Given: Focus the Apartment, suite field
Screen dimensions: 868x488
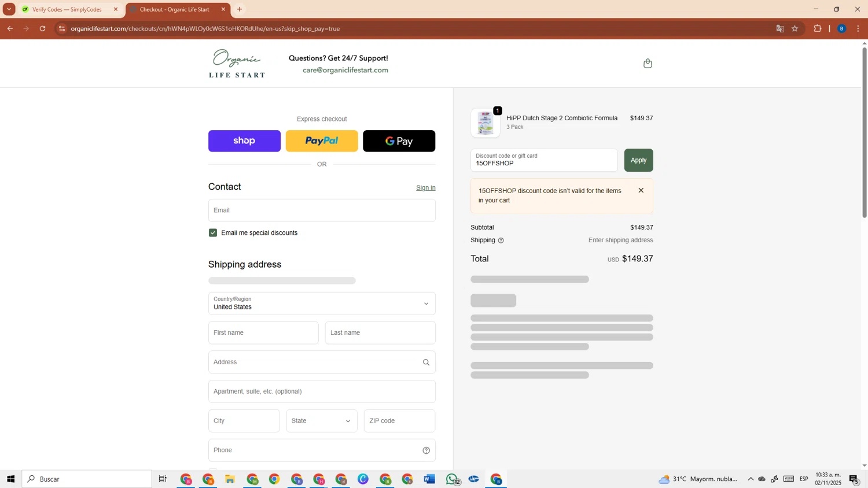Looking at the screenshot, I should click(x=322, y=391).
